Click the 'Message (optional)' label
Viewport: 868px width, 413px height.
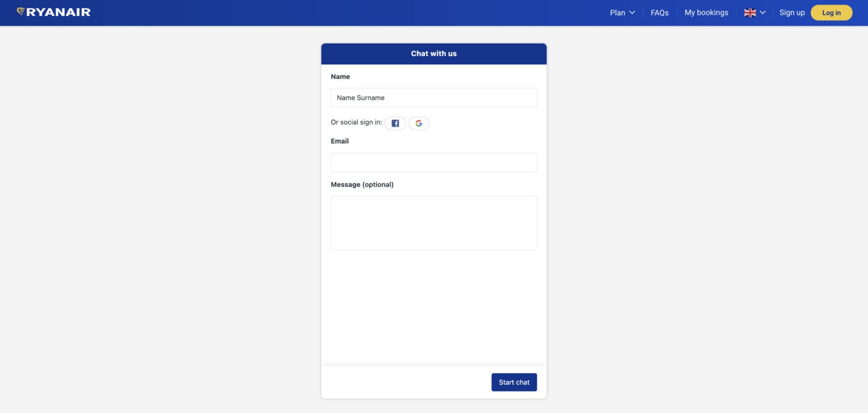point(362,185)
